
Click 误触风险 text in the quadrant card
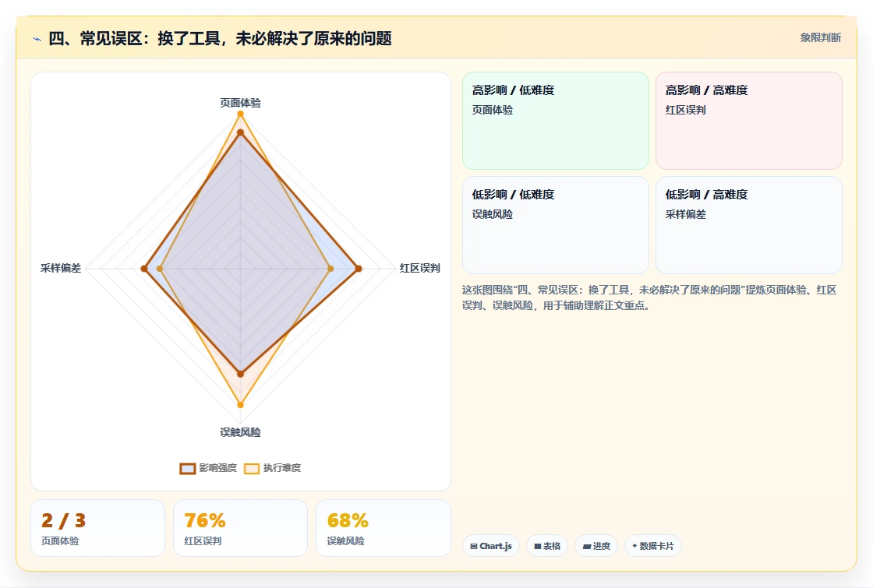pos(492,215)
